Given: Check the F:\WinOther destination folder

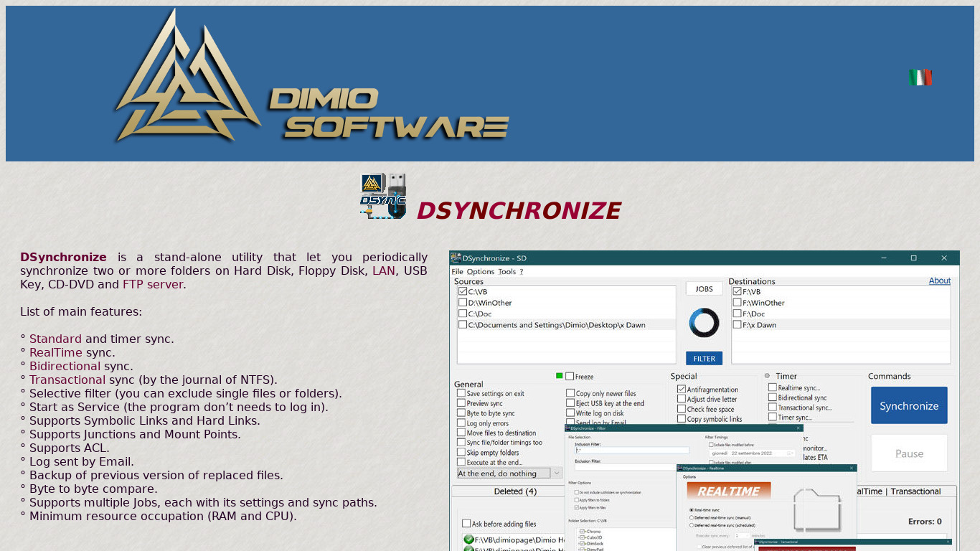Looking at the screenshot, I should pos(737,303).
